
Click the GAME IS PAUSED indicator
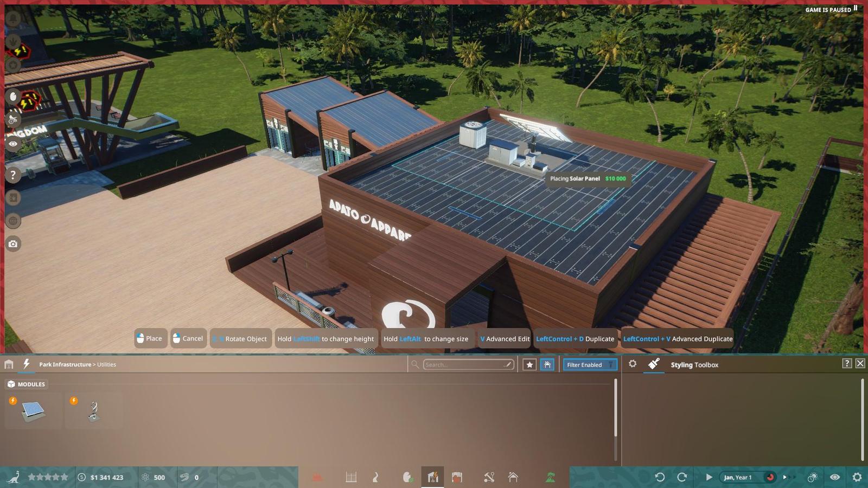pos(831,9)
